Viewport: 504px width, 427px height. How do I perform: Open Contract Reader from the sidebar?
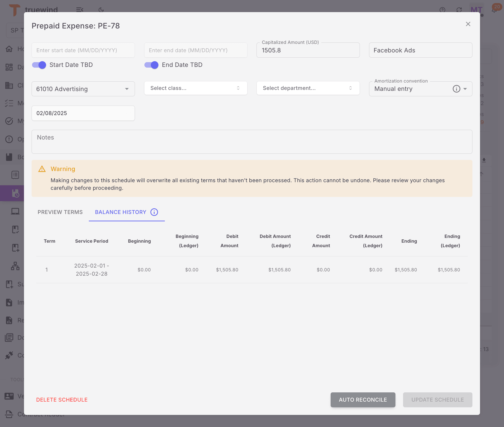coord(9,414)
